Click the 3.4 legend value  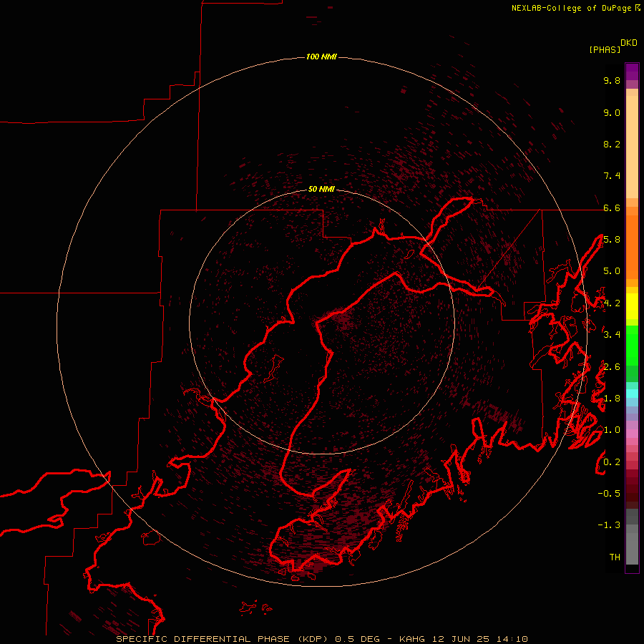[x=612, y=335]
